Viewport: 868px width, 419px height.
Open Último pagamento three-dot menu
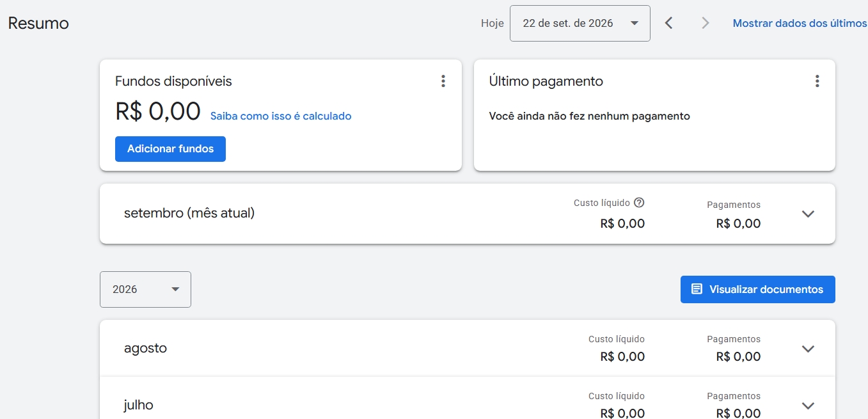(x=817, y=81)
